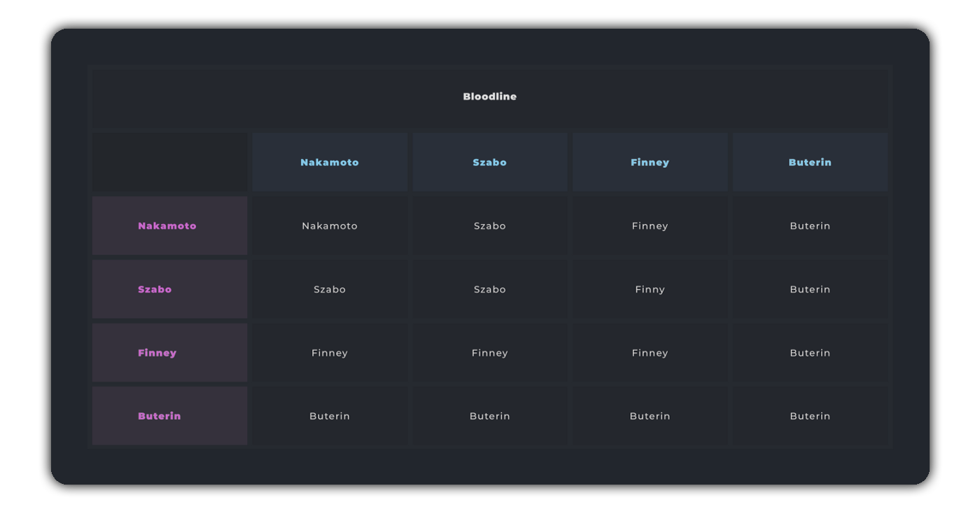The width and height of the screenshot is (980, 514).
Task: Select the Nakamoto column header
Action: pos(330,162)
